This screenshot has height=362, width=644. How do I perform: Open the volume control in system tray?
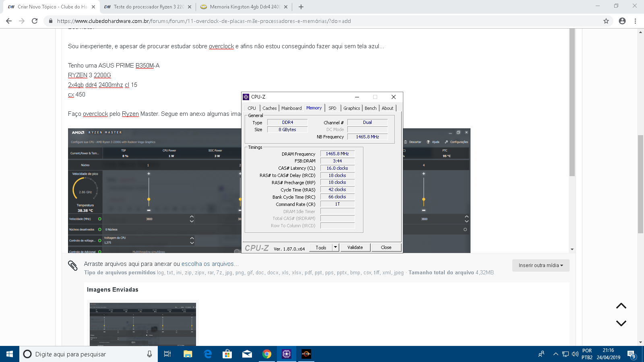pos(575,354)
